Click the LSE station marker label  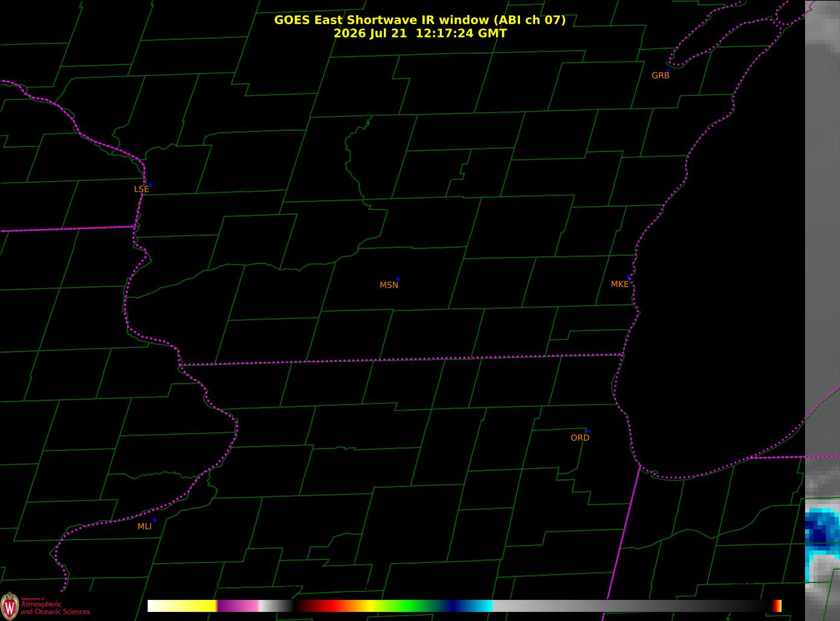point(141,189)
